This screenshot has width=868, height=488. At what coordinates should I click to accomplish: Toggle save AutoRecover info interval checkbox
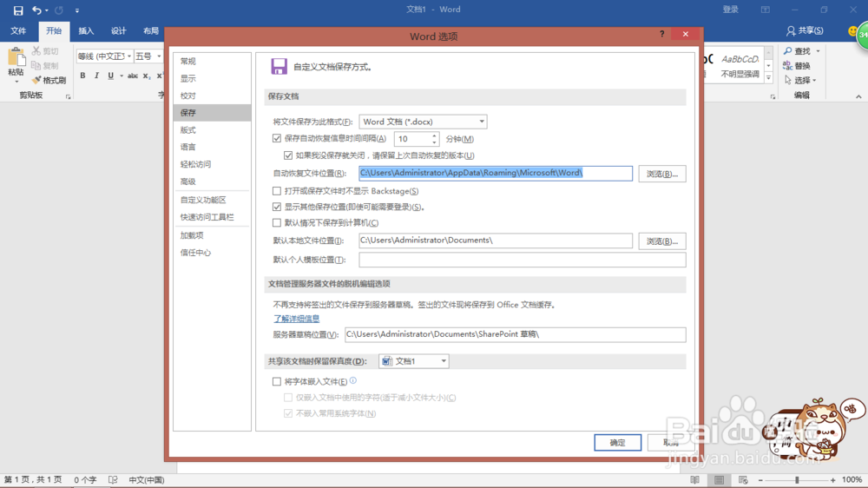coord(277,138)
